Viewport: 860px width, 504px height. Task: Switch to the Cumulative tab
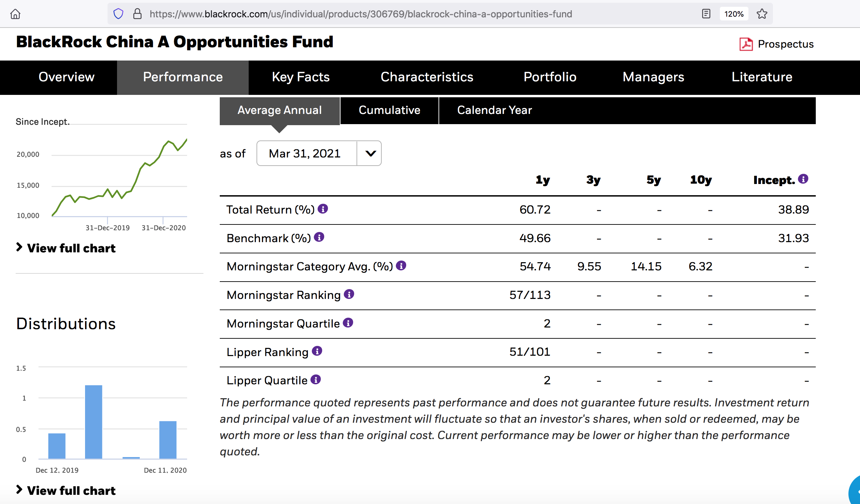pyautogui.click(x=389, y=110)
